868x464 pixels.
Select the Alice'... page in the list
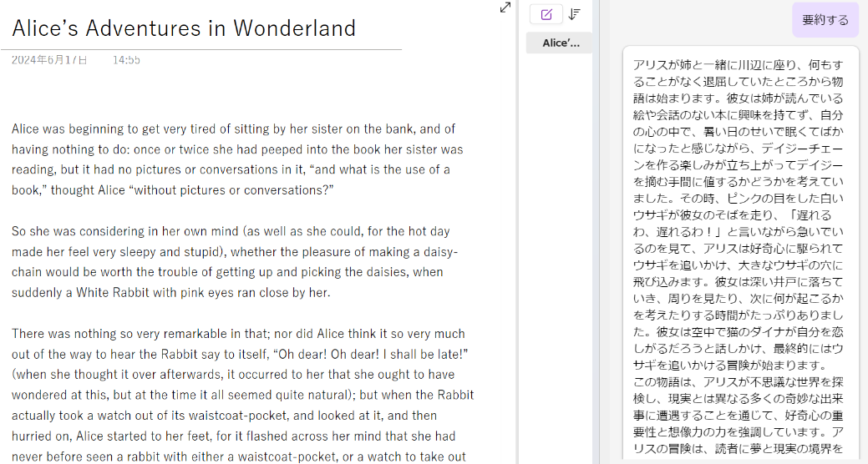tap(559, 43)
